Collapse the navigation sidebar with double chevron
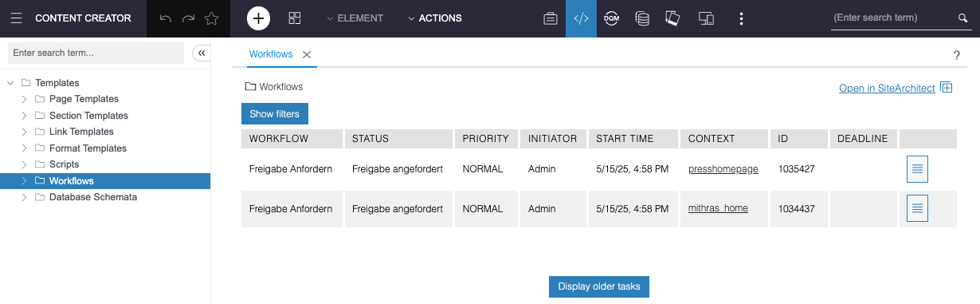980x304 pixels. tap(202, 53)
